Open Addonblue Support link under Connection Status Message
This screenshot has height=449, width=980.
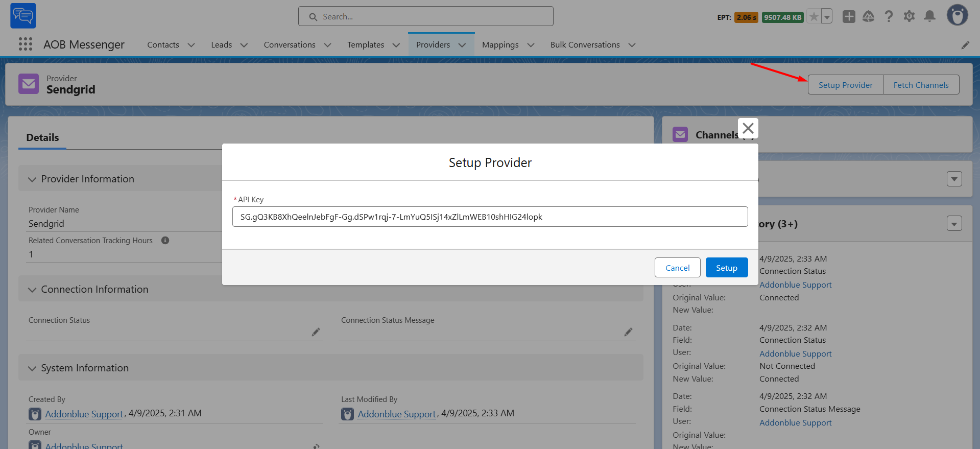[x=796, y=422]
